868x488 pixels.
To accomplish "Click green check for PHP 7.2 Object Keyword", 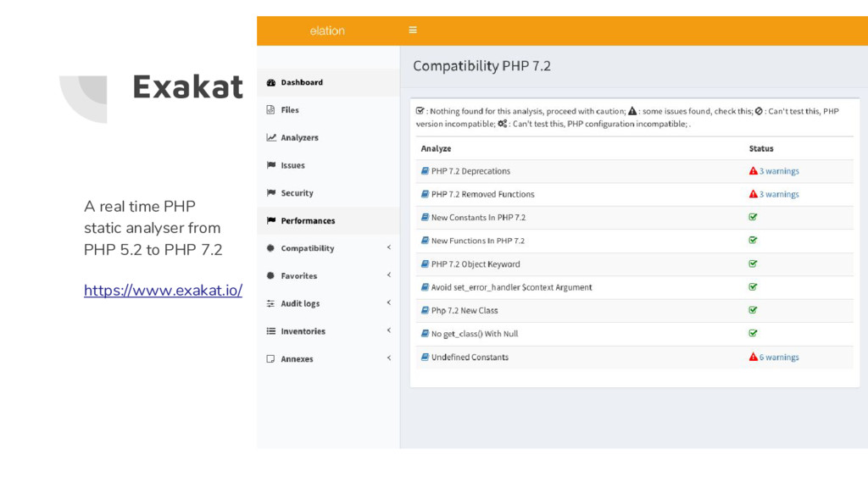I will (x=753, y=263).
